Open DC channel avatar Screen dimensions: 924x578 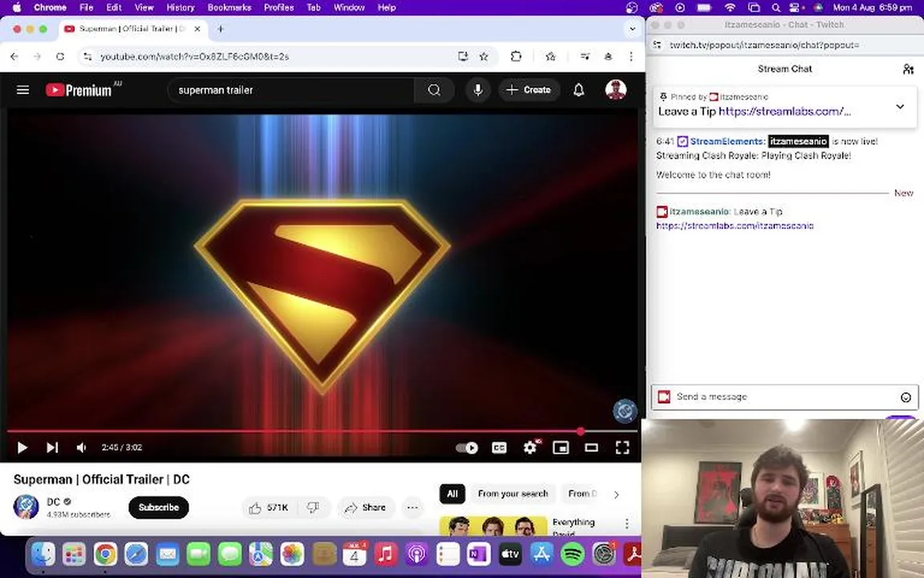26,507
